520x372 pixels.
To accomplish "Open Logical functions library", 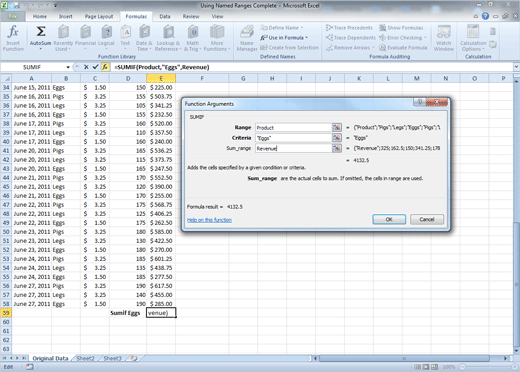I will 106,38.
